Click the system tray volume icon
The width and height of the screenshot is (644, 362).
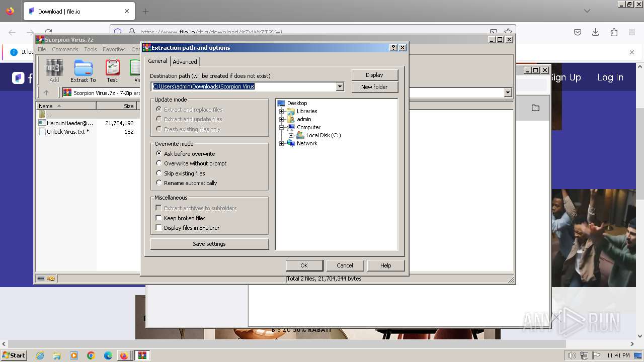click(572, 355)
